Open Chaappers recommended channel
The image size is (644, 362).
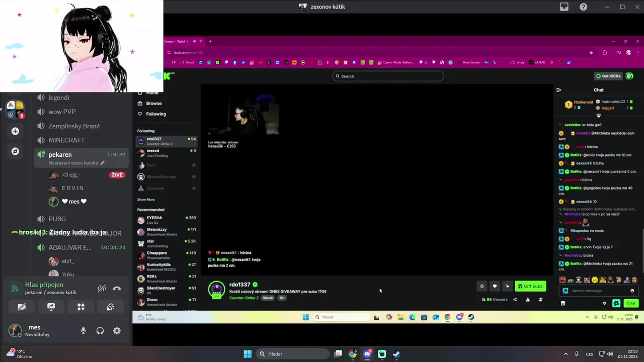point(167,255)
